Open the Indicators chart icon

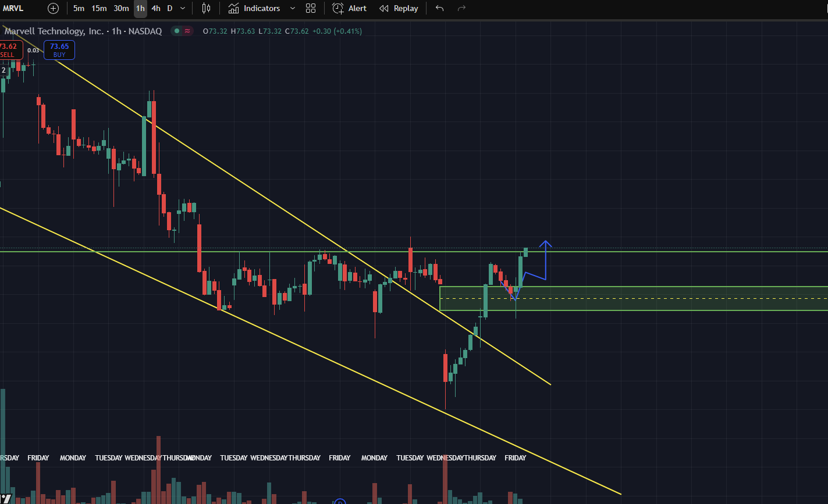[x=233, y=8]
